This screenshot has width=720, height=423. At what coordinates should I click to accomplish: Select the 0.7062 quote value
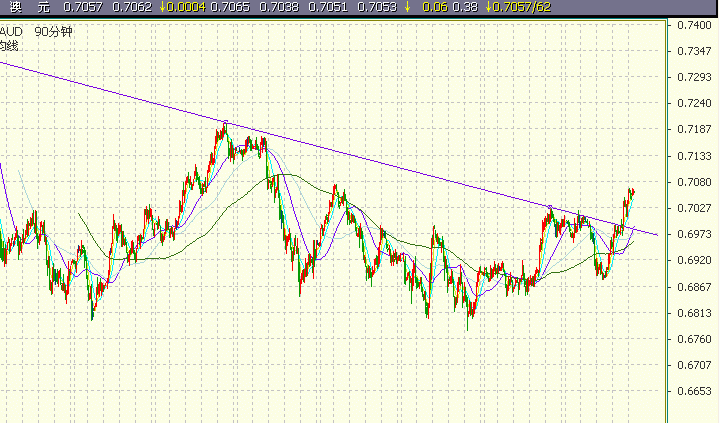pyautogui.click(x=132, y=7)
